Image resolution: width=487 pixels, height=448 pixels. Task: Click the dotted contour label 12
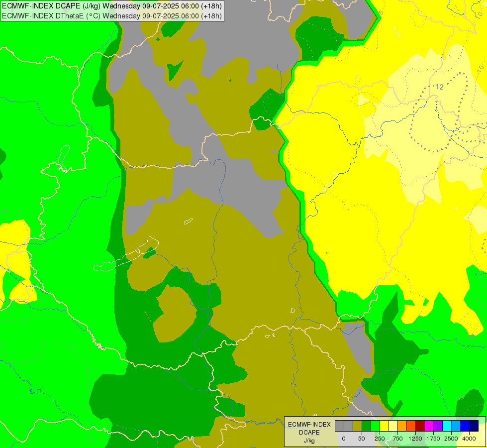coord(439,87)
